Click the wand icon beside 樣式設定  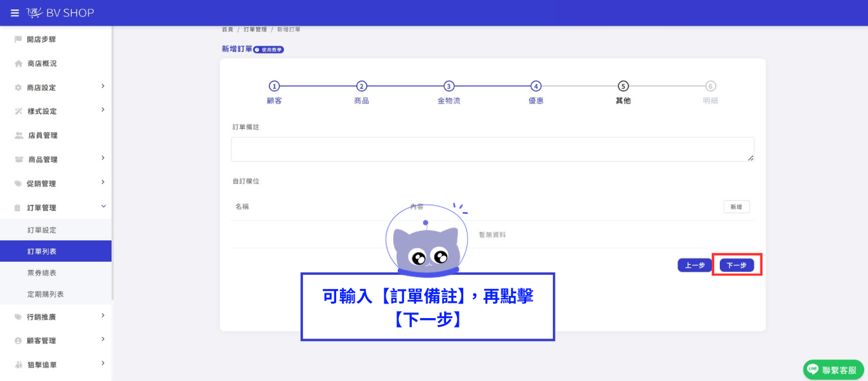pos(18,111)
